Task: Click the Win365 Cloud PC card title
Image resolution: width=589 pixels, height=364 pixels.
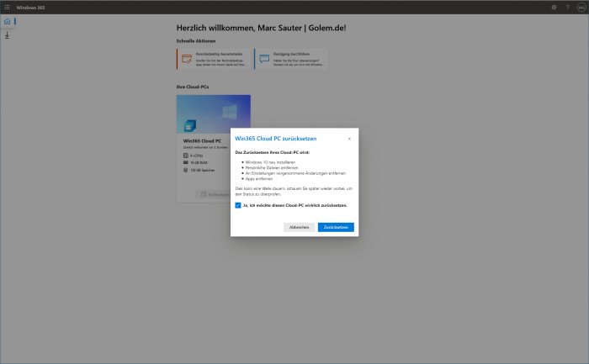Action: pos(202,140)
